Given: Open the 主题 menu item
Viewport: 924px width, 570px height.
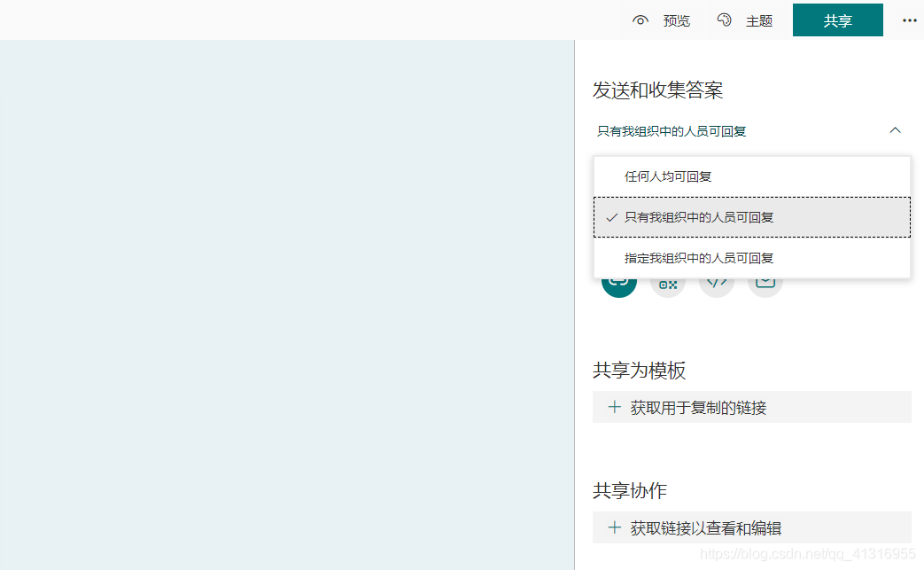Looking at the screenshot, I should (x=760, y=20).
